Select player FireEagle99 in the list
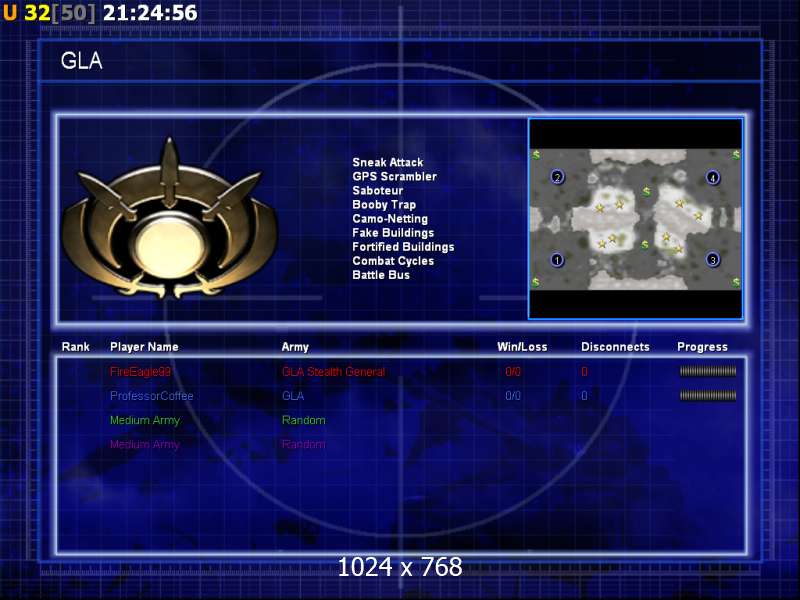 click(140, 372)
